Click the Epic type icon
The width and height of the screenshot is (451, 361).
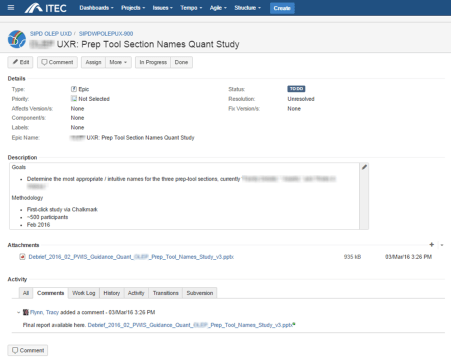74,89
